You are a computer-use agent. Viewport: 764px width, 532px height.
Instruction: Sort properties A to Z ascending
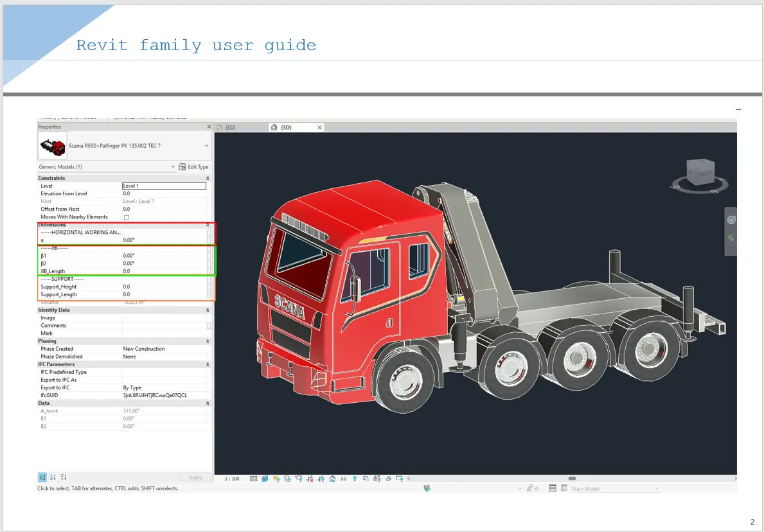(53, 477)
